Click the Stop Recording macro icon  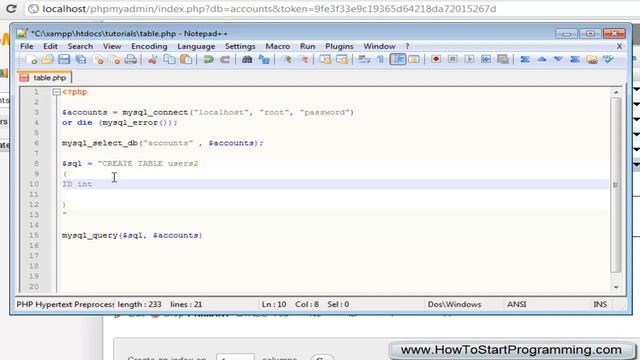[453, 60]
